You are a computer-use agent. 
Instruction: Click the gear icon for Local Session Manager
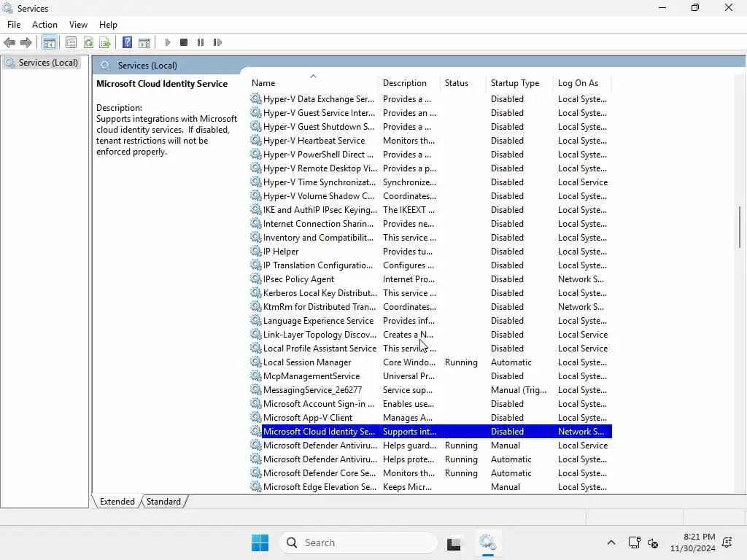(256, 362)
